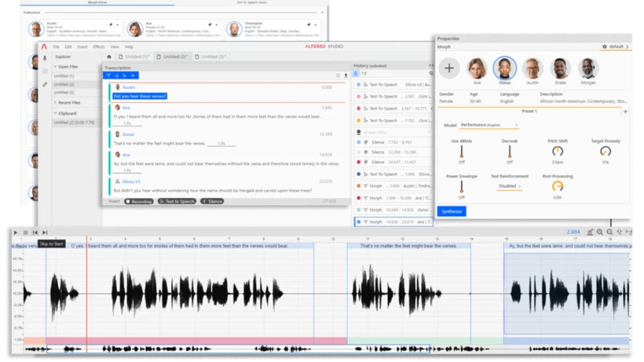This screenshot has height=362, width=644.
Task: Click the download icon in Transcription panel
Action: click(346, 75)
